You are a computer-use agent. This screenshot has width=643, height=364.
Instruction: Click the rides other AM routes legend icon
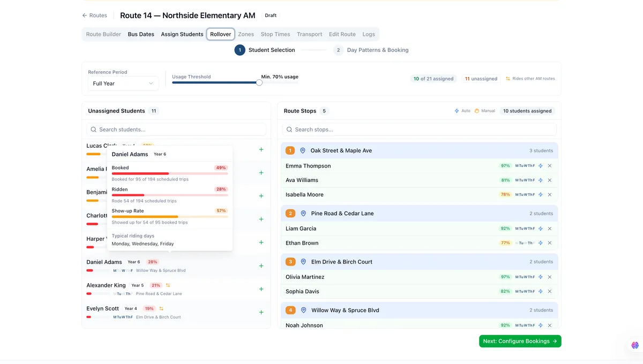(508, 79)
